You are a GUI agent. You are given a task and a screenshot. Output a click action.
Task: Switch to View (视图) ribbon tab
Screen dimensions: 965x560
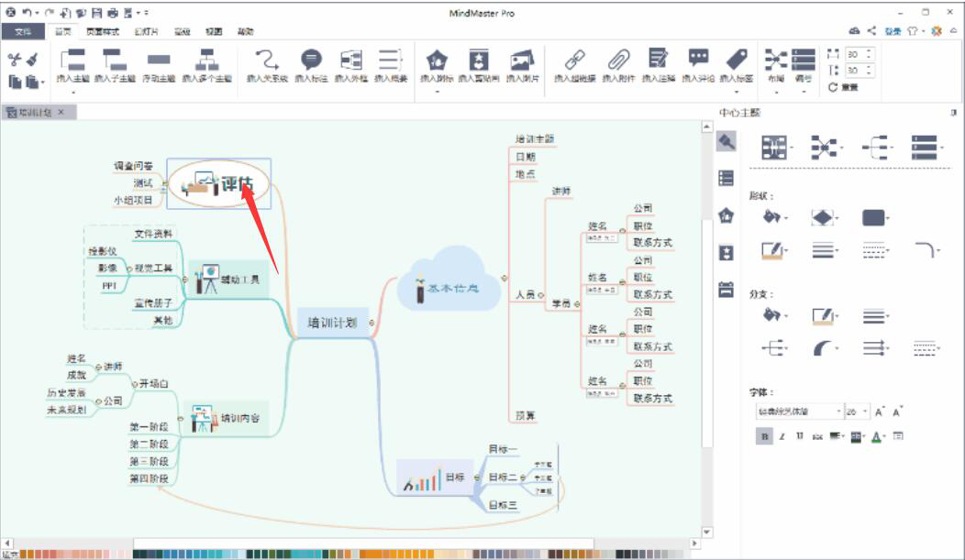pyautogui.click(x=214, y=31)
